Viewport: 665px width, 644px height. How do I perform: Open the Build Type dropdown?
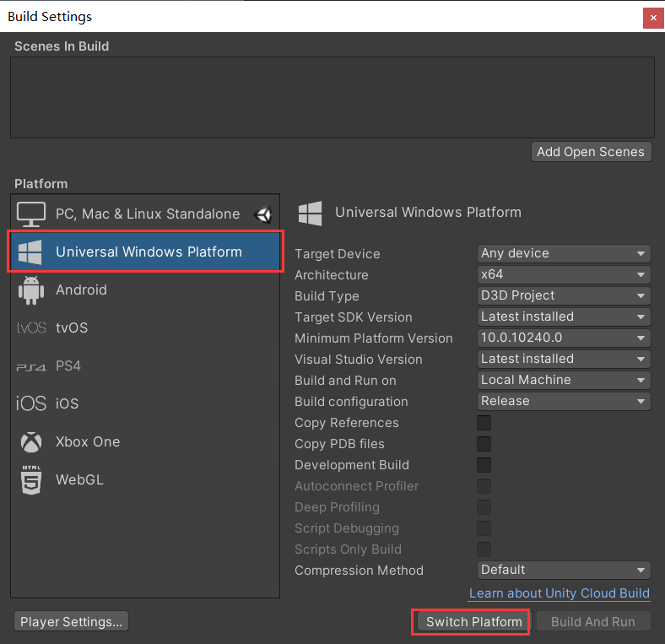[563, 296]
